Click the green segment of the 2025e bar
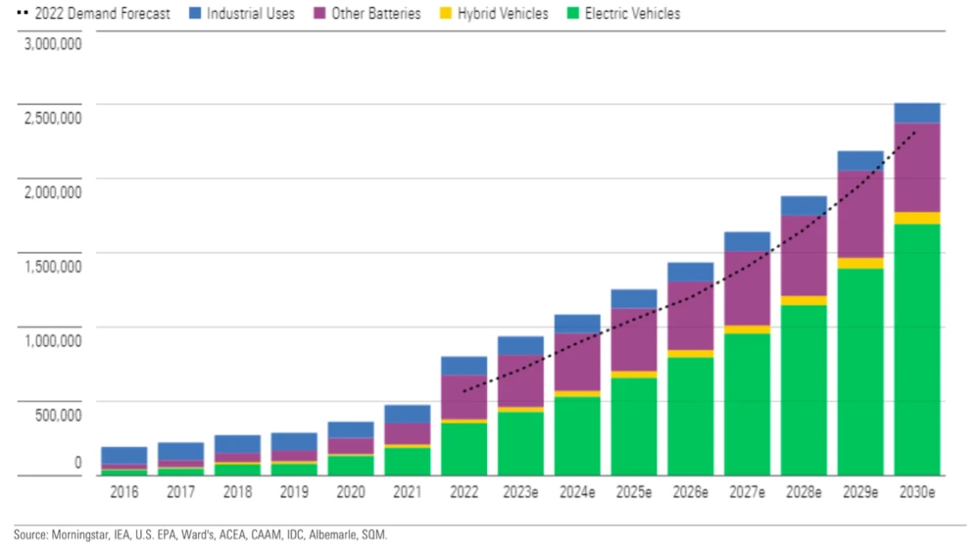 pos(634,427)
